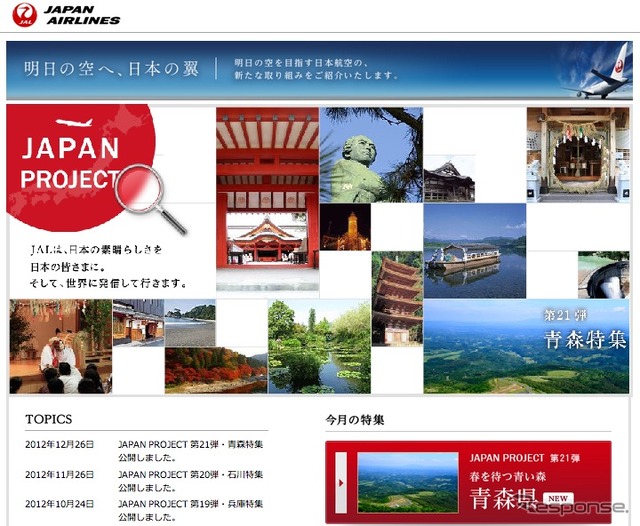The image size is (640, 526).
Task: Open the partial photo at right edge
Action: pyautogui.click(x=604, y=275)
